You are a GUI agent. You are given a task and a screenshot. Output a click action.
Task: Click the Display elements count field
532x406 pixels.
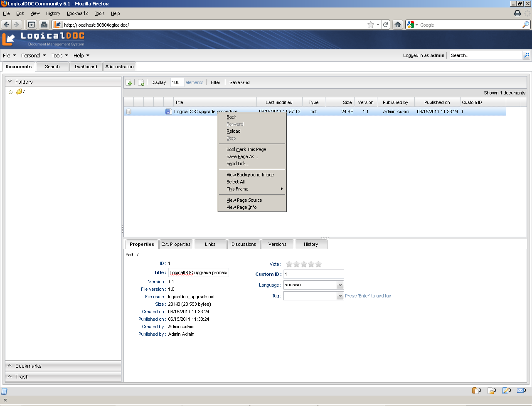177,82
